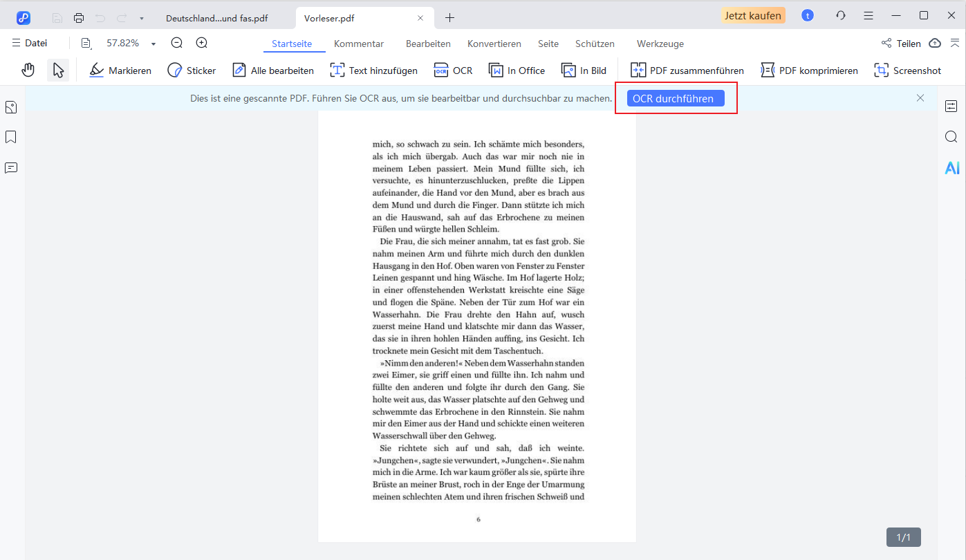
Task: Expand the quick access toolbar dropdown arrow
Action: [142, 17]
